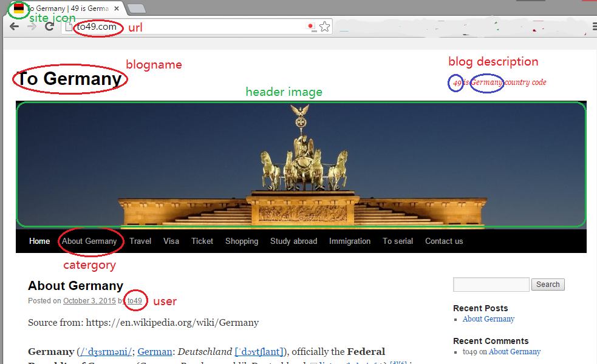Open a new tab in browser

pos(137,8)
